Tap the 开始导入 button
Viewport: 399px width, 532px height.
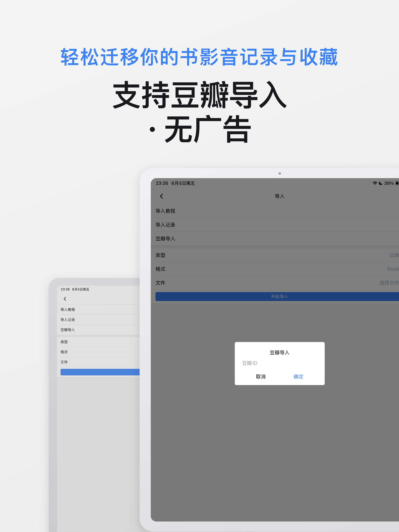click(277, 297)
